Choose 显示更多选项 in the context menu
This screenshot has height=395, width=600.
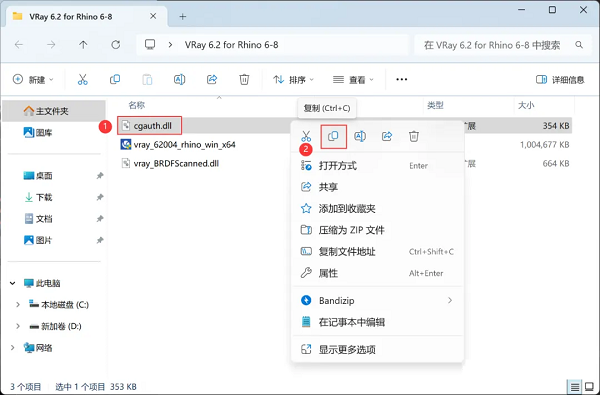coord(378,349)
